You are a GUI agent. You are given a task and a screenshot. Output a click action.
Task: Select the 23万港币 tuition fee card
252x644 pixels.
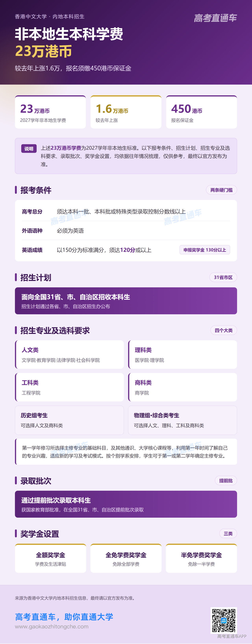[x=51, y=112]
